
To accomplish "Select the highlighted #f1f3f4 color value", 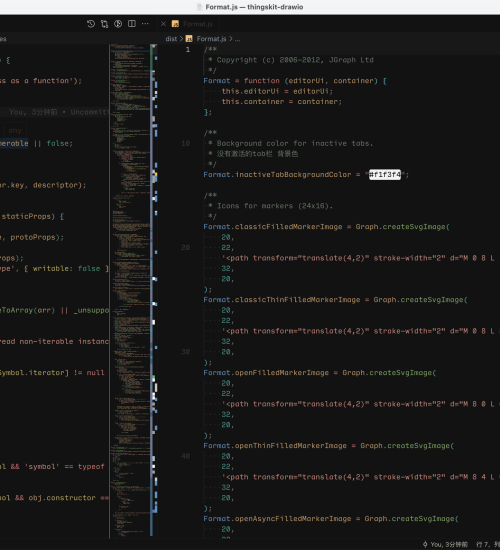I will tap(385, 175).
